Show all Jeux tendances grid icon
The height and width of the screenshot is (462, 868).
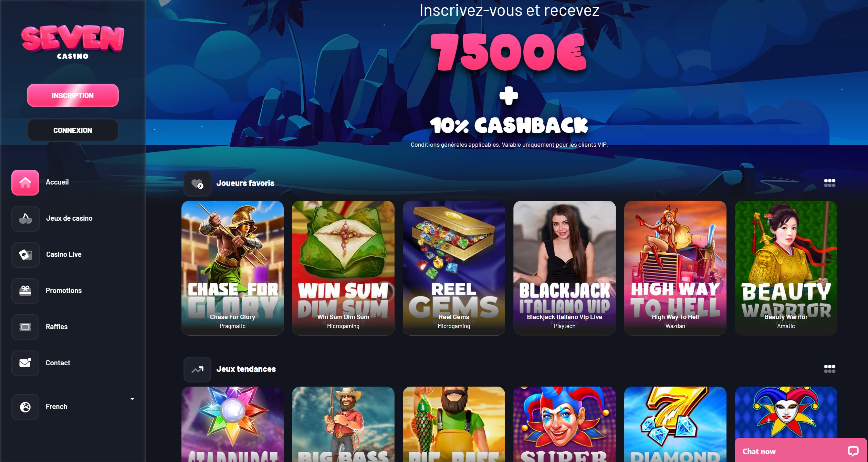point(829,369)
